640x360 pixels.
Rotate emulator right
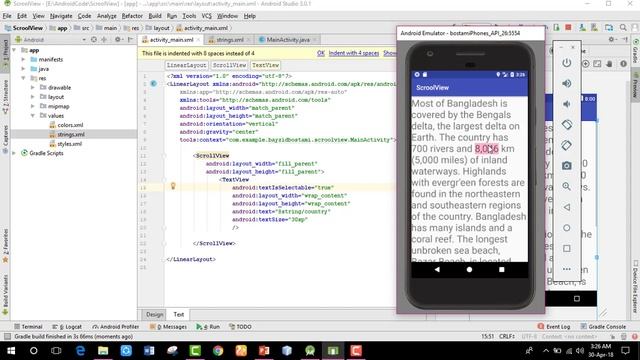(x=567, y=145)
